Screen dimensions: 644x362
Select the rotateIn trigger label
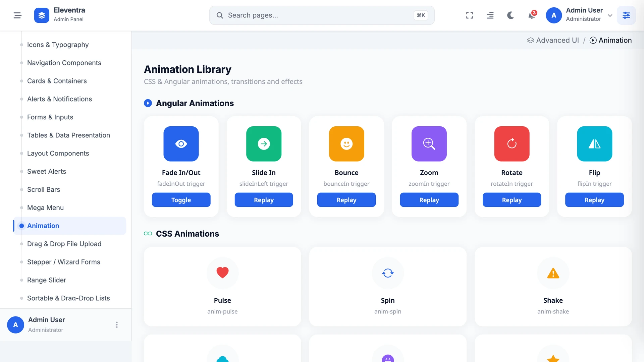pyautogui.click(x=512, y=184)
